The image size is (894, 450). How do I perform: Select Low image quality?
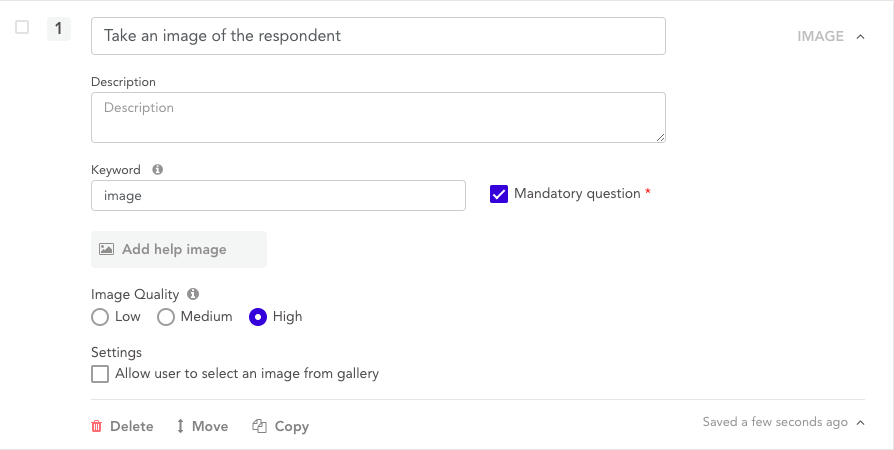[100, 317]
